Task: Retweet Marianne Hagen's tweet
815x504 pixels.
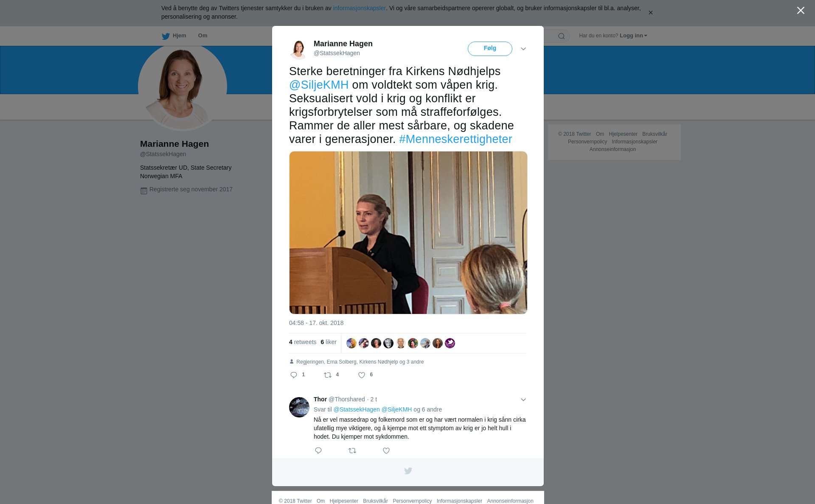Action: point(328,375)
